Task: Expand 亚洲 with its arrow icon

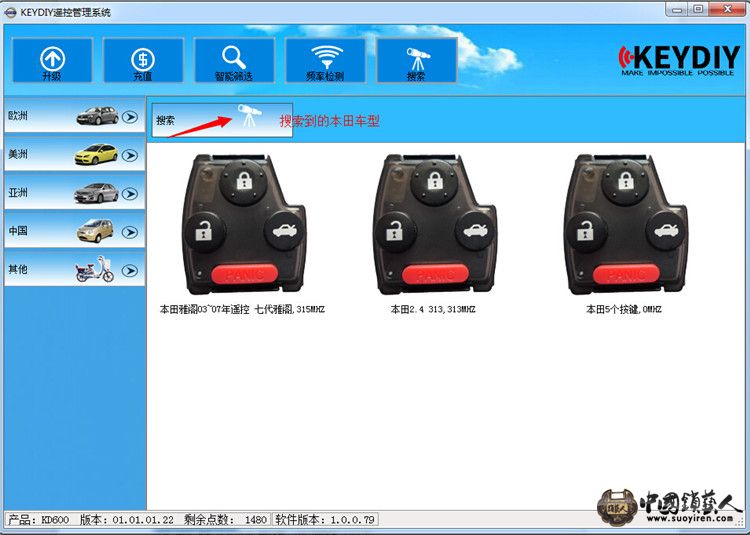Action: (130, 194)
